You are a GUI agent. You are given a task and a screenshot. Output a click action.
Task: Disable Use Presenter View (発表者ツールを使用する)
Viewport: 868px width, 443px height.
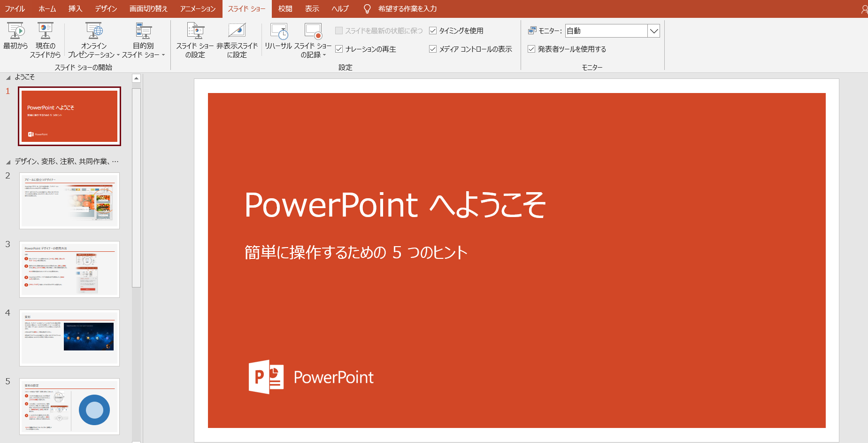[x=531, y=49]
